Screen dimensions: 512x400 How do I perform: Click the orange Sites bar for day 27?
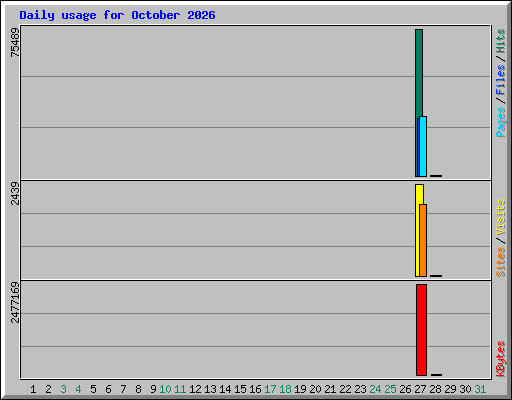pyautogui.click(x=423, y=240)
